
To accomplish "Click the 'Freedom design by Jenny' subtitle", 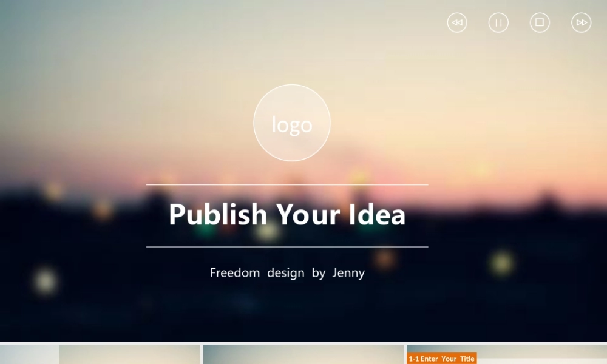I will 287,273.
